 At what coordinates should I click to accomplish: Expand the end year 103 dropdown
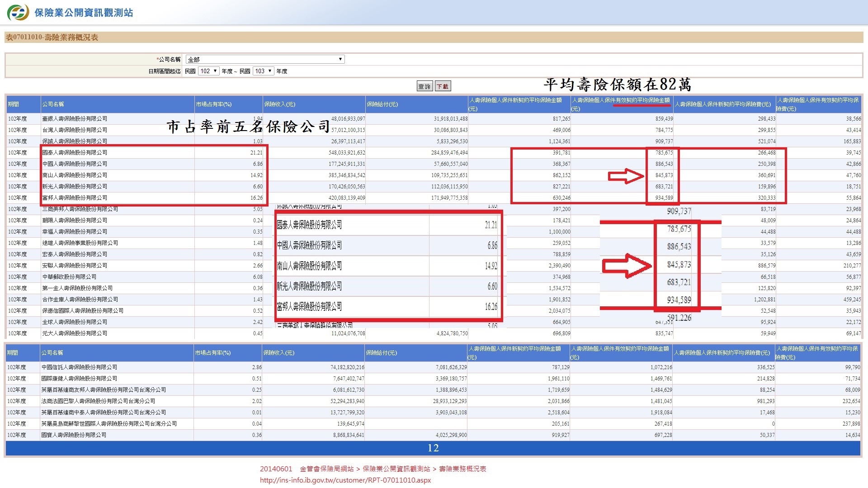(x=264, y=71)
